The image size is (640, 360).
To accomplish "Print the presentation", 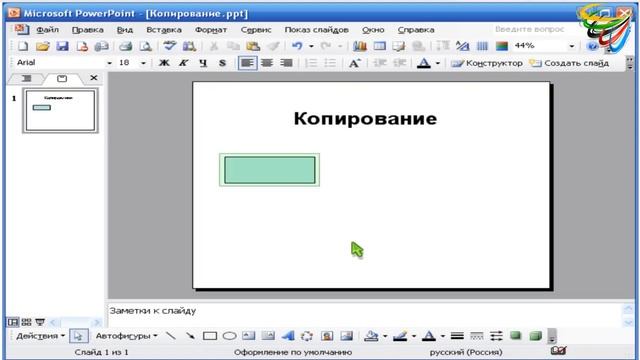I will 125,46.
